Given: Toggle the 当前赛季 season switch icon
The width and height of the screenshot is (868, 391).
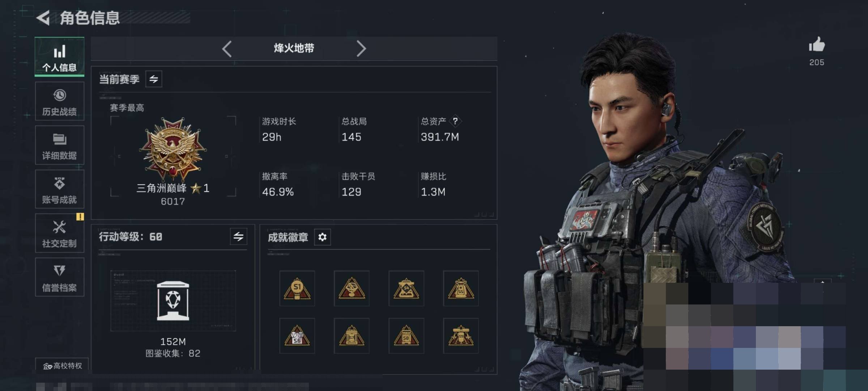Looking at the screenshot, I should pyautogui.click(x=154, y=79).
